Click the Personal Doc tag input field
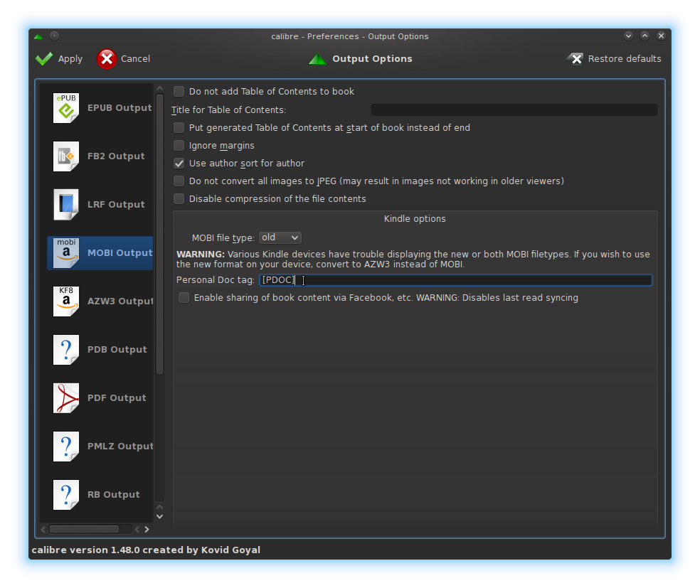This screenshot has width=700, height=588. [x=456, y=280]
